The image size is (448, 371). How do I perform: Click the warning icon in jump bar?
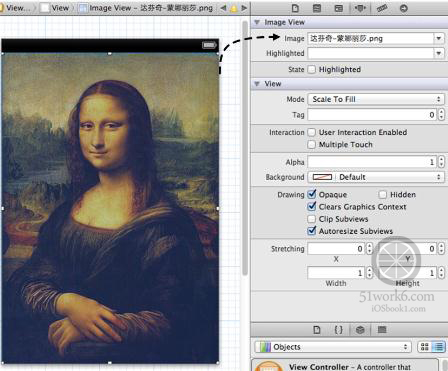pos(234,8)
